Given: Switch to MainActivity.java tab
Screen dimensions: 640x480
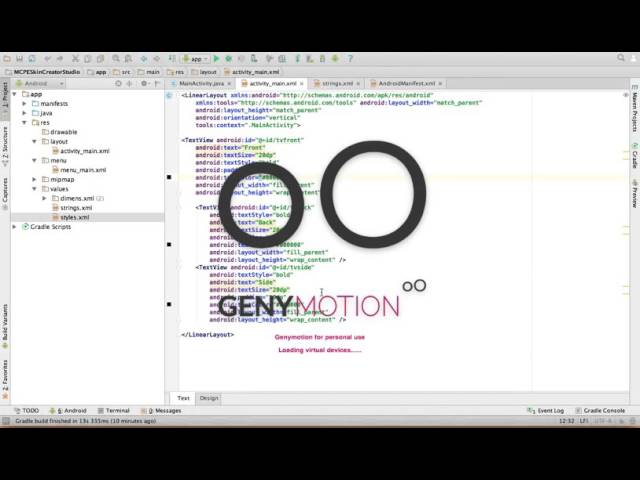Looking at the screenshot, I should (201, 83).
